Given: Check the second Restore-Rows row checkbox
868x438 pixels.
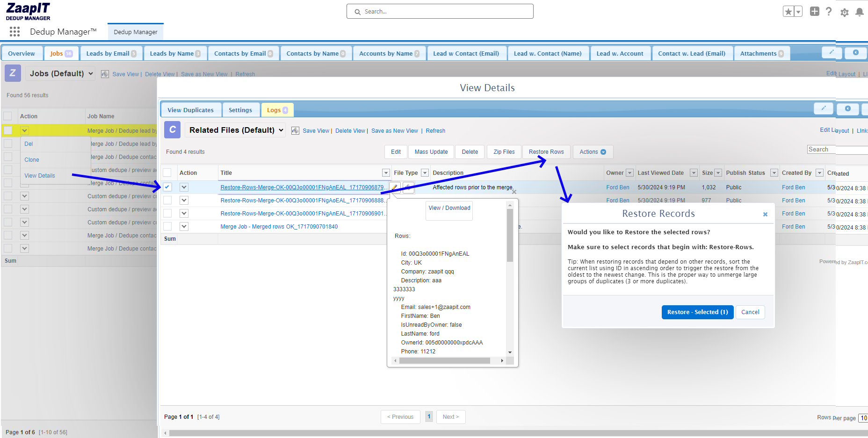Looking at the screenshot, I should [x=167, y=200].
